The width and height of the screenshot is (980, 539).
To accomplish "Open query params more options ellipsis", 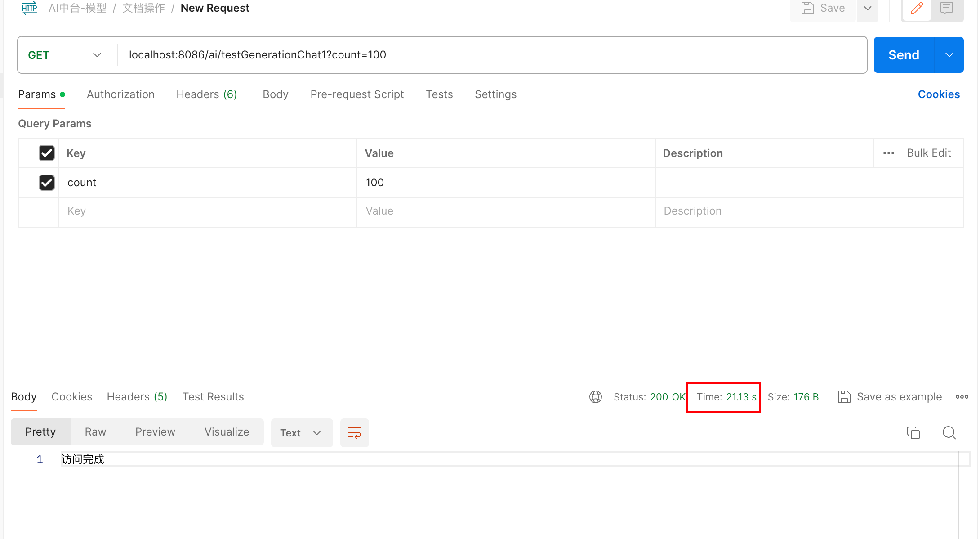I will [x=888, y=153].
